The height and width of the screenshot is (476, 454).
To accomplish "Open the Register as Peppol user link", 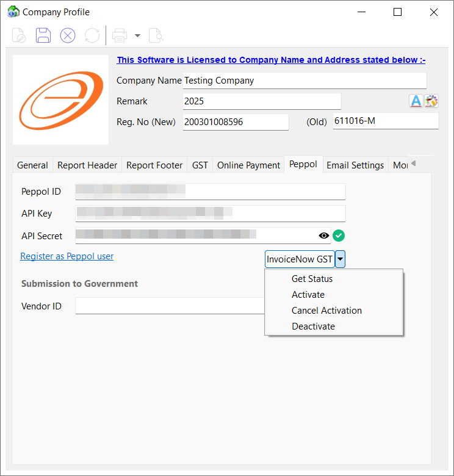I will tap(67, 256).
